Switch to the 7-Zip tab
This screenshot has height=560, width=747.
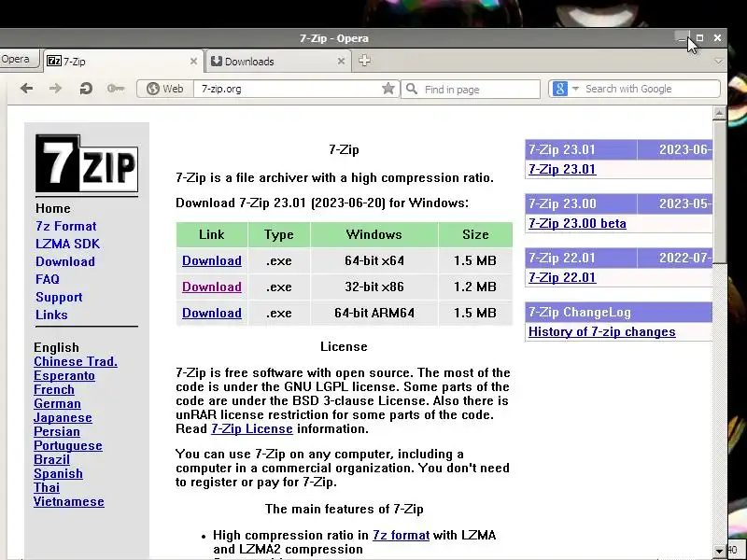pos(123,62)
